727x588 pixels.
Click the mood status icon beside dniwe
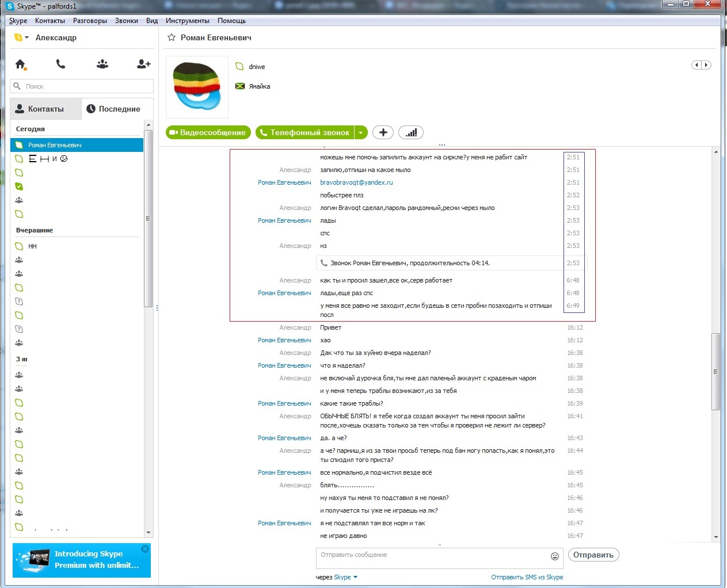click(x=239, y=67)
